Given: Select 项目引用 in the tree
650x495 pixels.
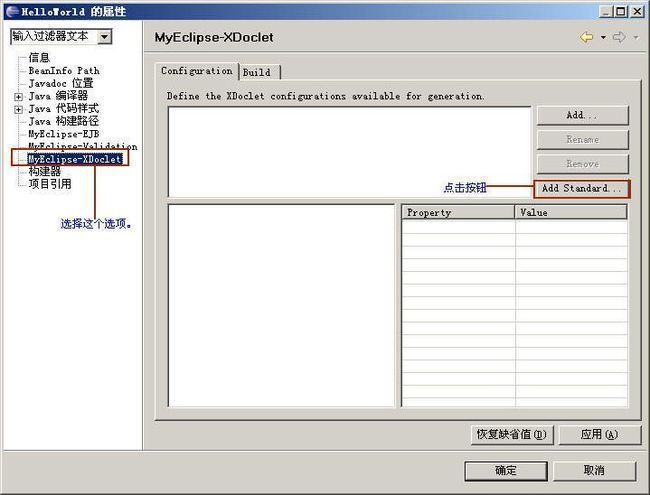Looking at the screenshot, I should 50,184.
